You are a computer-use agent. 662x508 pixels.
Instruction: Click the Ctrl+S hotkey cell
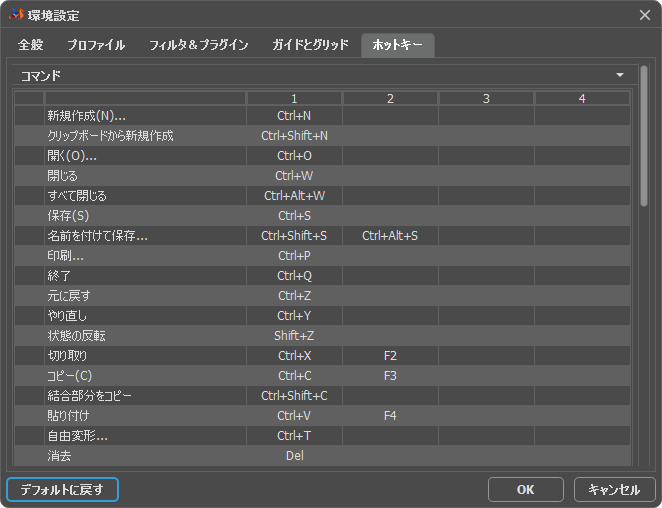[294, 216]
